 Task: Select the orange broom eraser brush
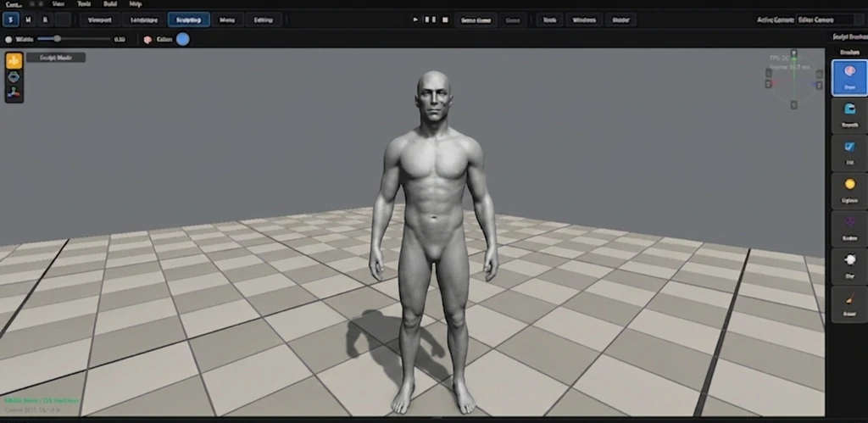coord(849,303)
